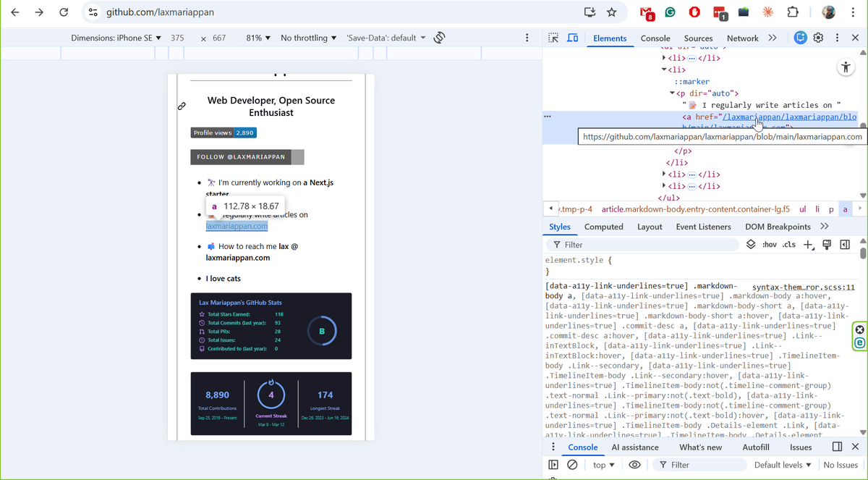
Task: Open the Default levels dropdown
Action: [783, 465]
